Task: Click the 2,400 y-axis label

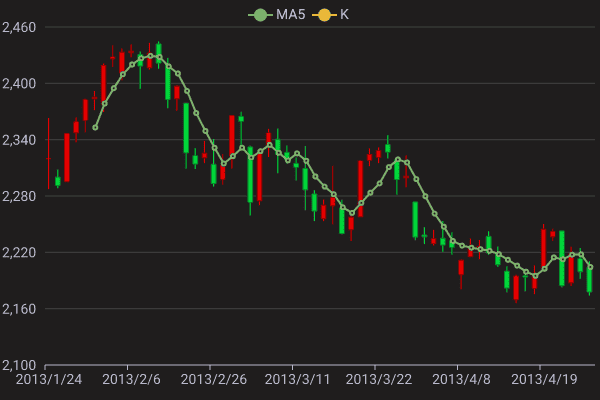Action: click(x=19, y=83)
